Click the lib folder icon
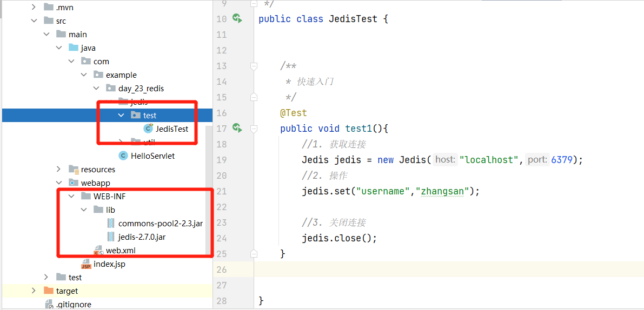The image size is (644, 310). pos(98,210)
